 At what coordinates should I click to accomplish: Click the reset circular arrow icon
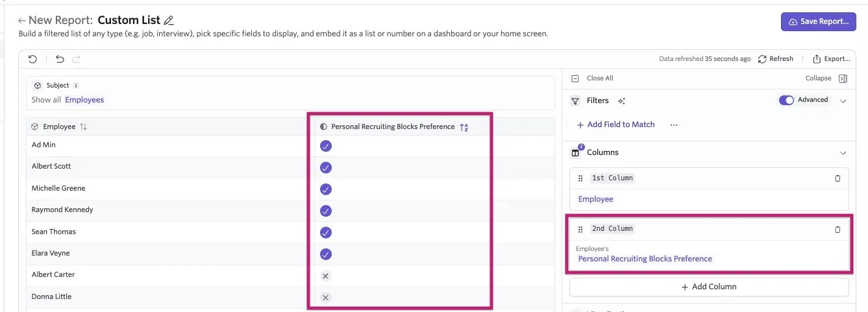[x=32, y=59]
